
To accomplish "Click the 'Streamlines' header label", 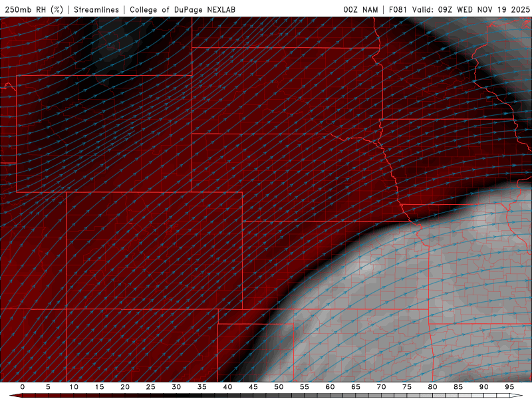I will [x=96, y=9].
